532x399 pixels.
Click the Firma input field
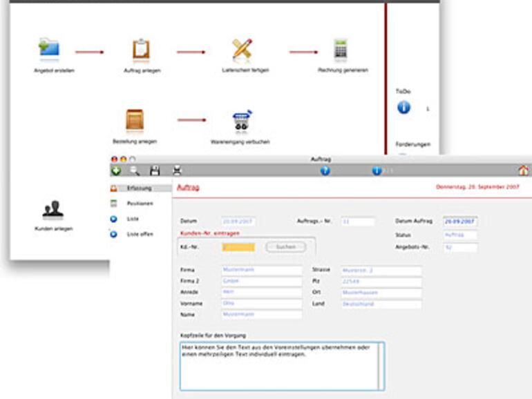262,270
